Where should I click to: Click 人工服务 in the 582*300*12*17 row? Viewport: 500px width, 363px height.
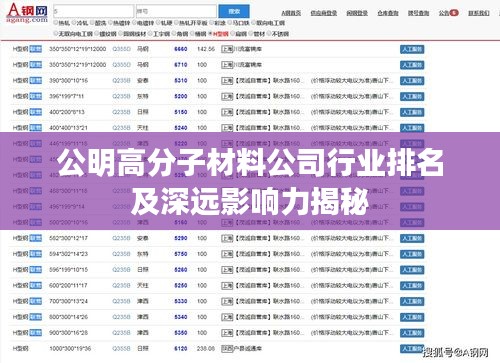tap(412, 238)
